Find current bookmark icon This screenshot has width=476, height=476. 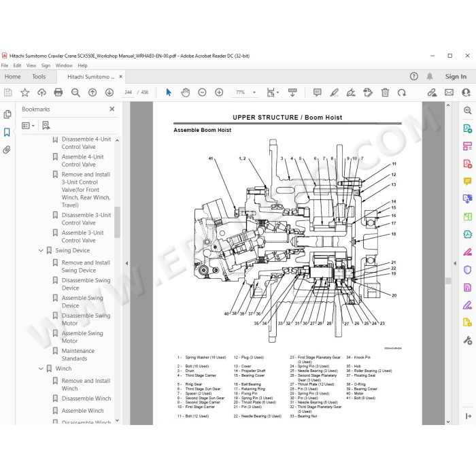[x=46, y=125]
